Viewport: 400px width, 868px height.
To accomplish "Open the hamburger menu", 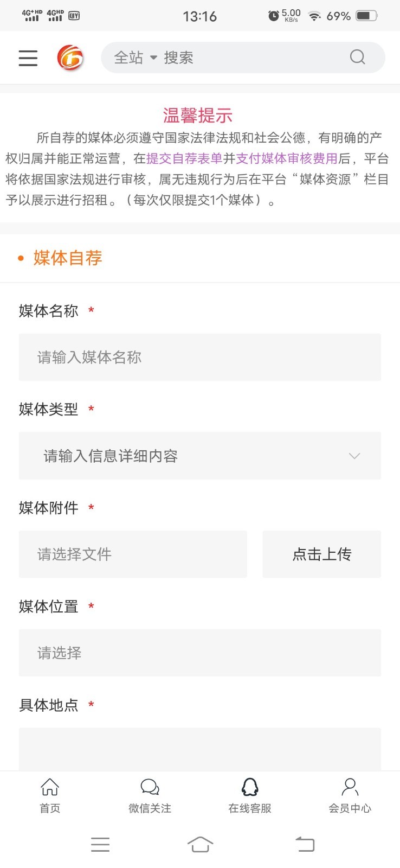I will 28,58.
